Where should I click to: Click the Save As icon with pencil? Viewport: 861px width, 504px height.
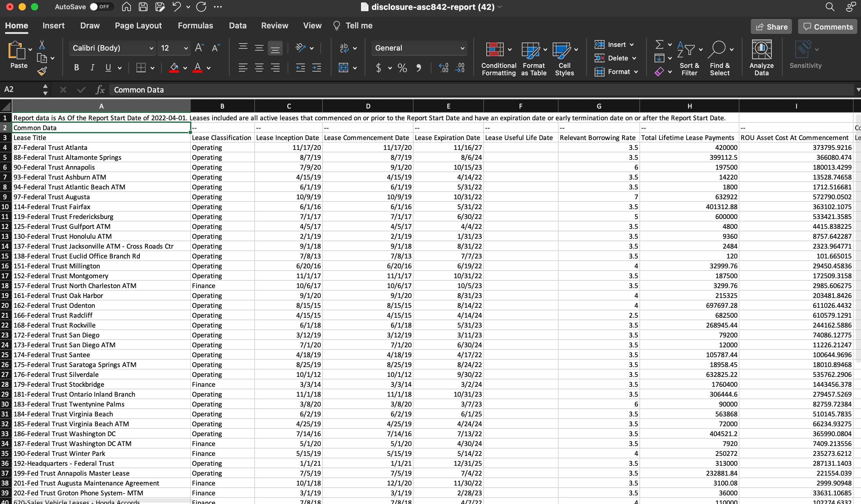click(160, 7)
